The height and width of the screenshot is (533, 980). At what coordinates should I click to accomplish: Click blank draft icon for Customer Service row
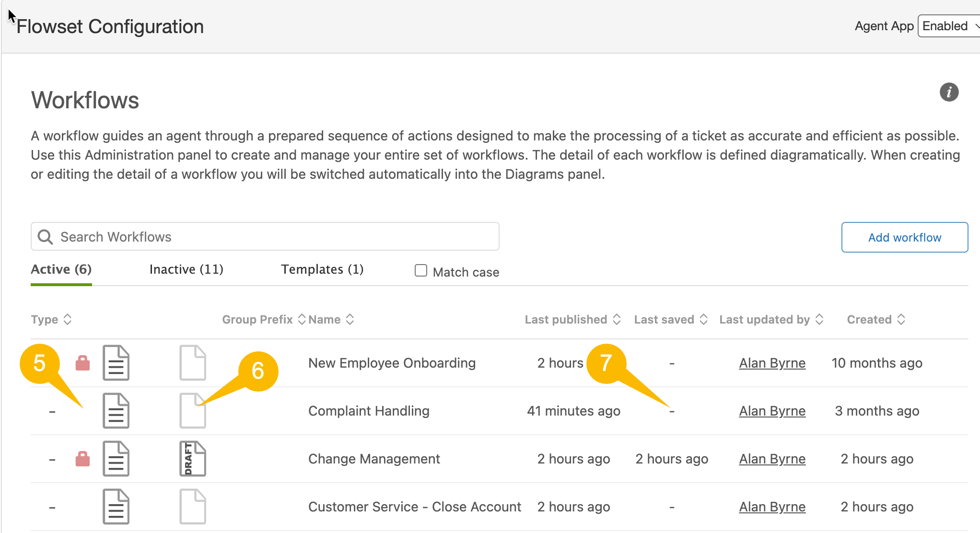[193, 507]
